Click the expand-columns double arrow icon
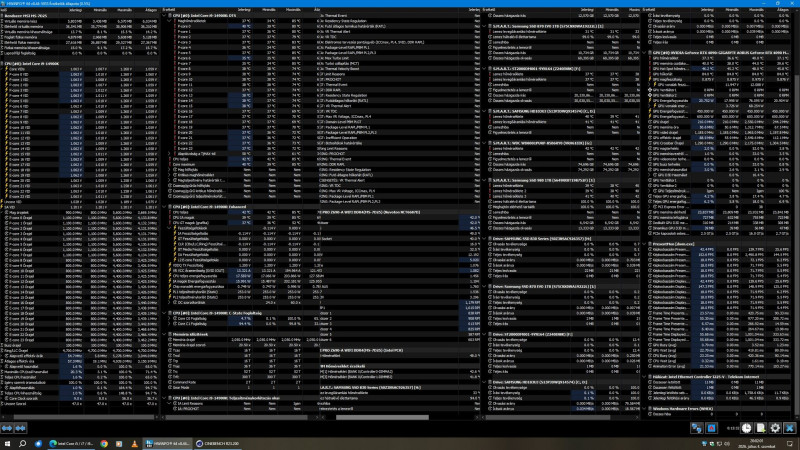800x450 pixels. click(x=7, y=428)
